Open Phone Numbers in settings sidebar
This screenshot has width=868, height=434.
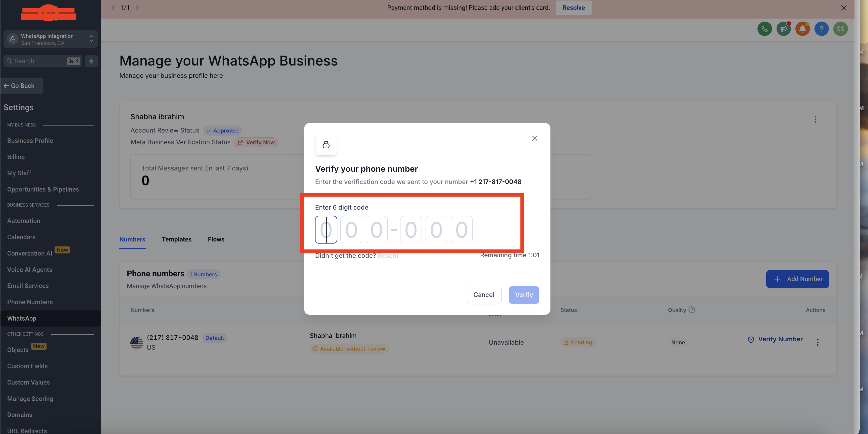click(30, 302)
